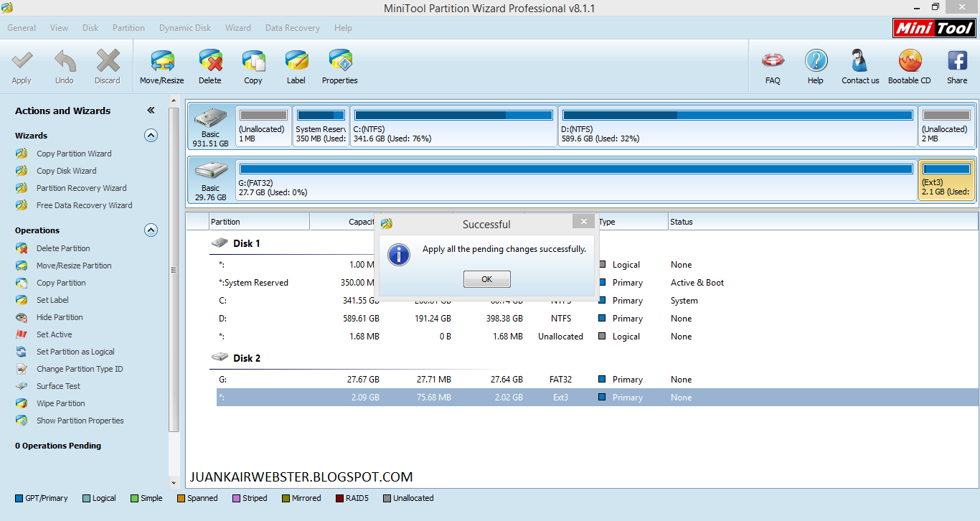980x521 pixels.
Task: Click Copy Partition under Operations
Action: click(61, 283)
